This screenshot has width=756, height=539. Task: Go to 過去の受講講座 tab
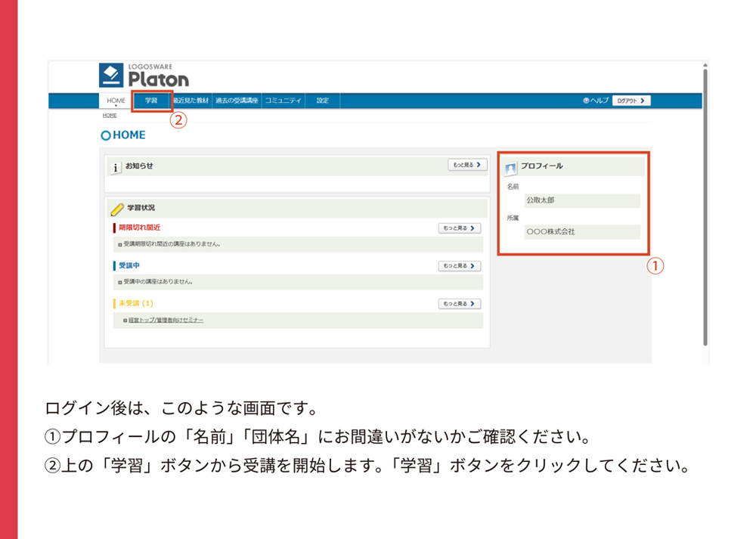point(236,101)
